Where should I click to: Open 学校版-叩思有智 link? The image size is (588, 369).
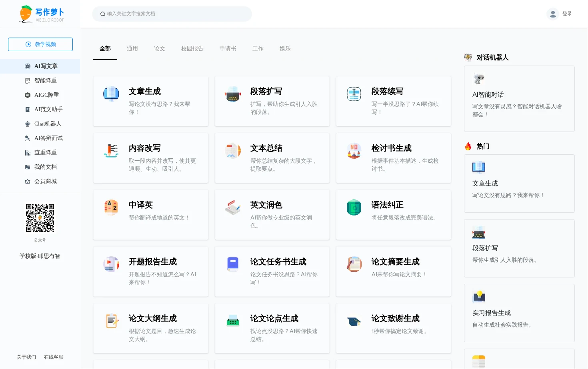[40, 256]
